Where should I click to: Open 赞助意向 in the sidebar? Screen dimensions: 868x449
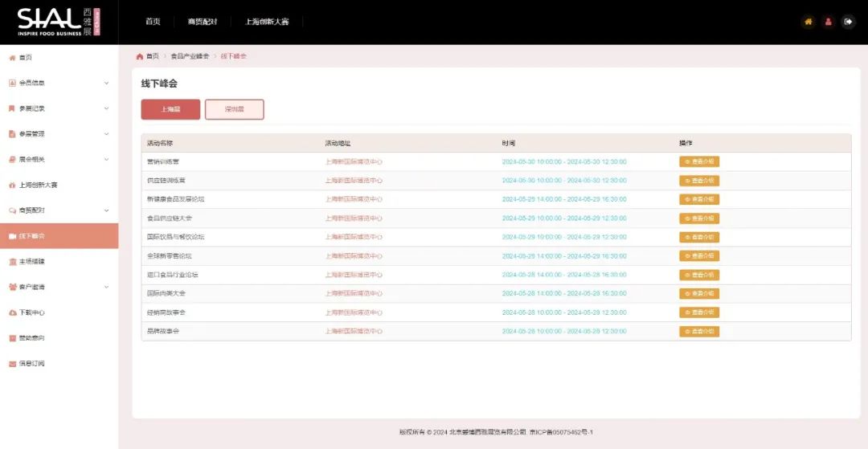32,338
